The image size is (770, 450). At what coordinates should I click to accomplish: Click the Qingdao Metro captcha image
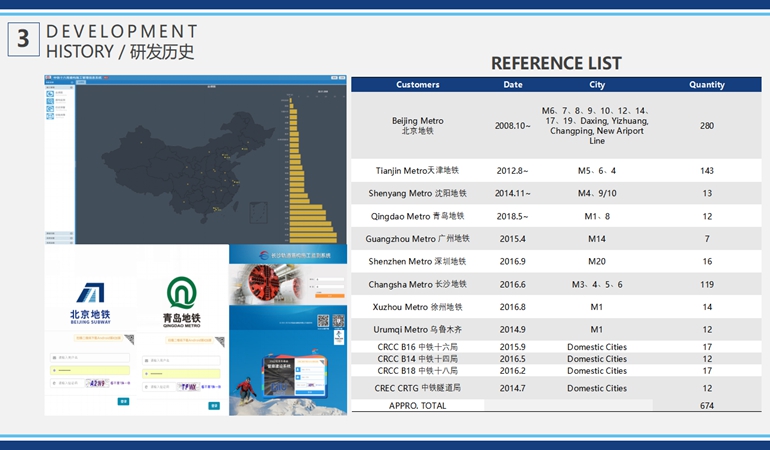(188, 387)
